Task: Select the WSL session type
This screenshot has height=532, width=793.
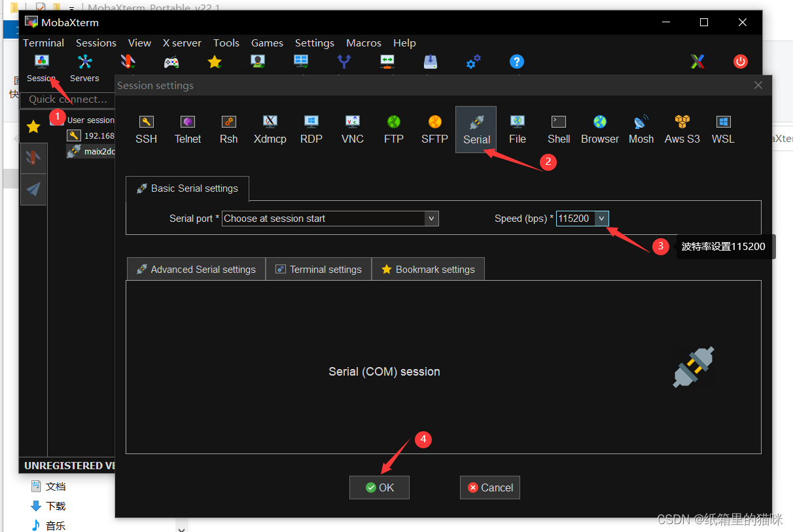Action: [x=723, y=130]
